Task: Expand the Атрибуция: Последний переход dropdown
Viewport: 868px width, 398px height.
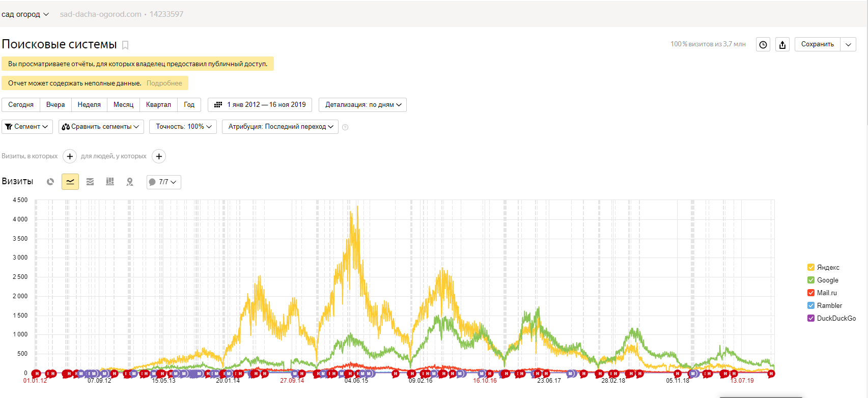Action: point(280,127)
